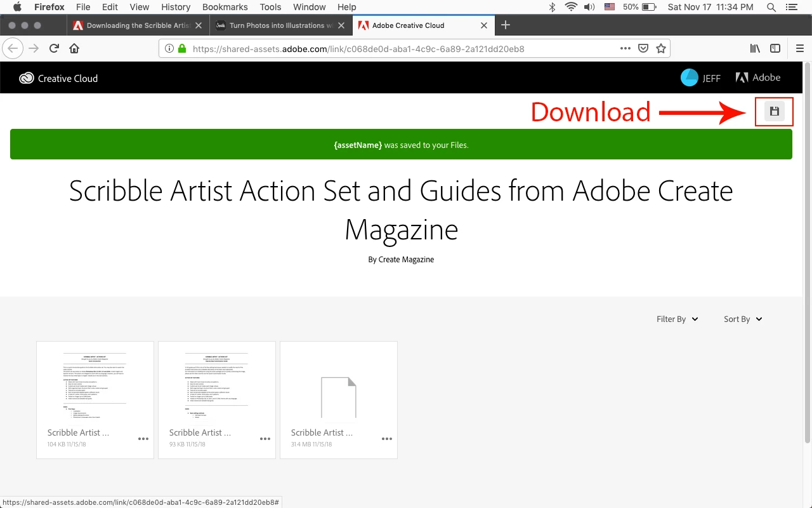Click the page vertical scrollbar

tap(808, 254)
